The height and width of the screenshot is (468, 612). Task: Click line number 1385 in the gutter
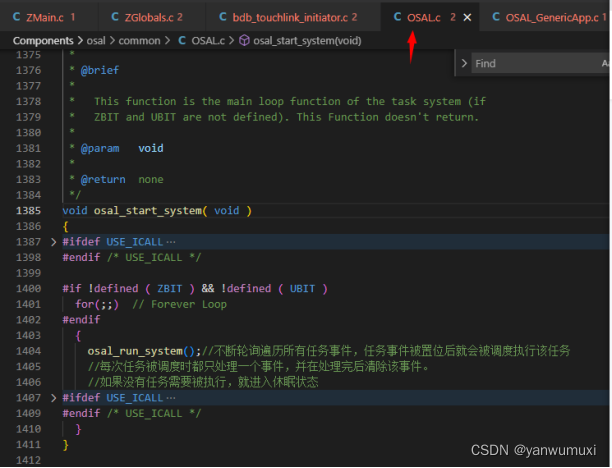point(28,211)
